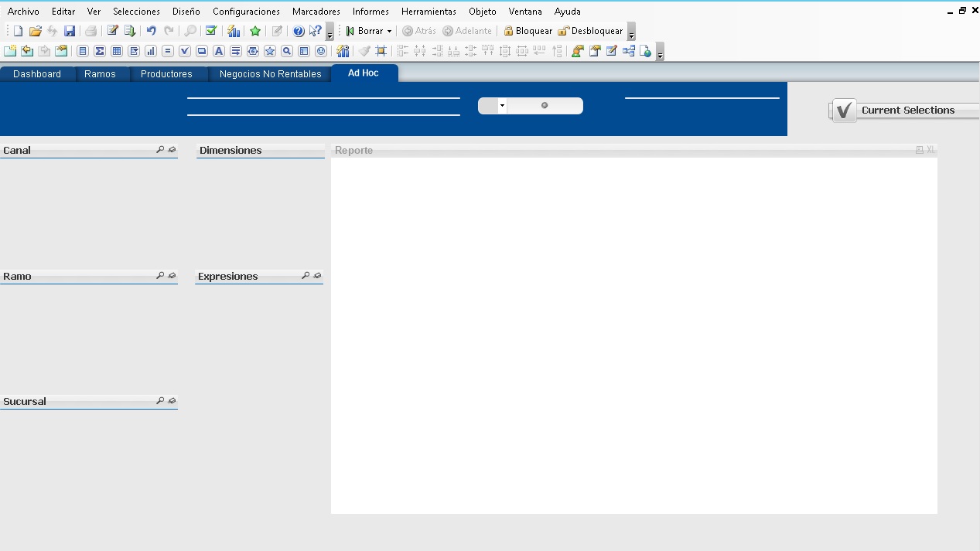Open the Edit Script editor icon
Viewport: 980px width, 551px height.
click(113, 31)
